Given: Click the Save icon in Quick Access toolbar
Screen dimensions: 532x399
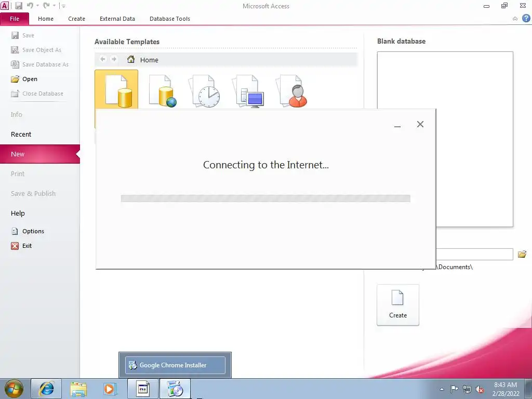Looking at the screenshot, I should 18,5.
